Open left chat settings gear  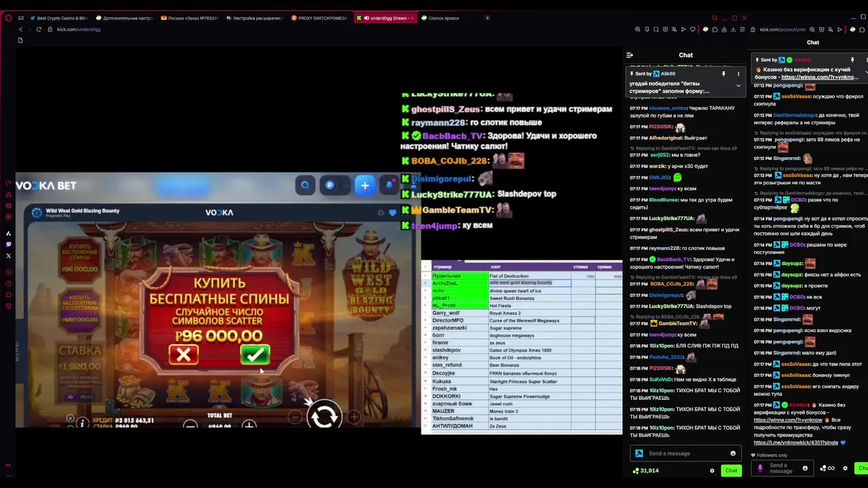712,470
